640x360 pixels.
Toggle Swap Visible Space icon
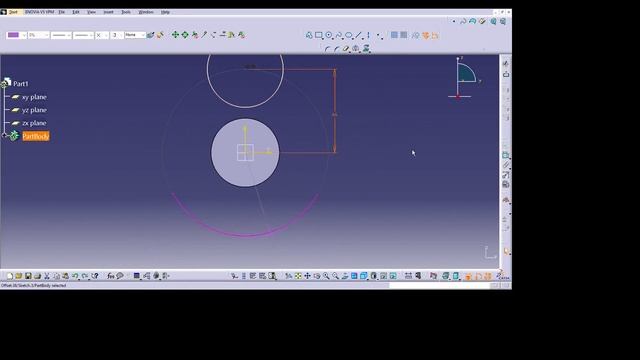393,276
